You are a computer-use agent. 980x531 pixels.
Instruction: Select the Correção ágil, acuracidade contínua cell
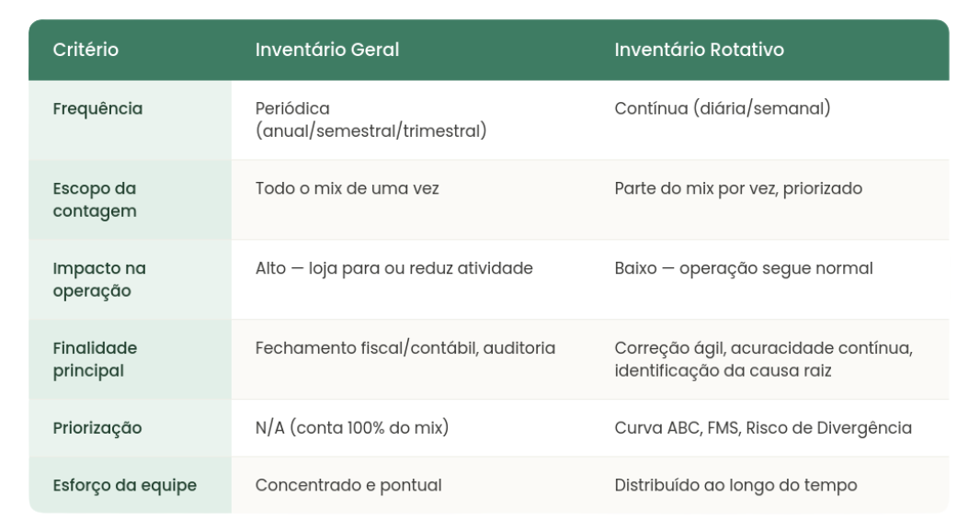[x=764, y=359]
